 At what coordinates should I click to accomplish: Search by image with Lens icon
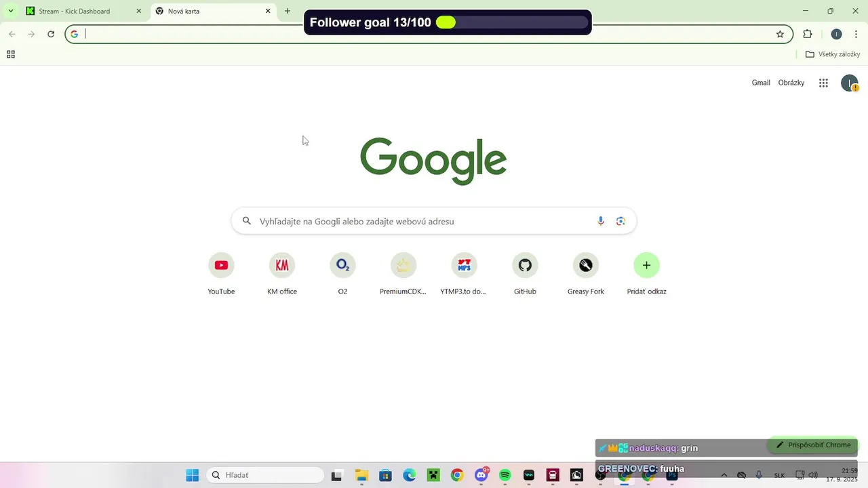(620, 221)
